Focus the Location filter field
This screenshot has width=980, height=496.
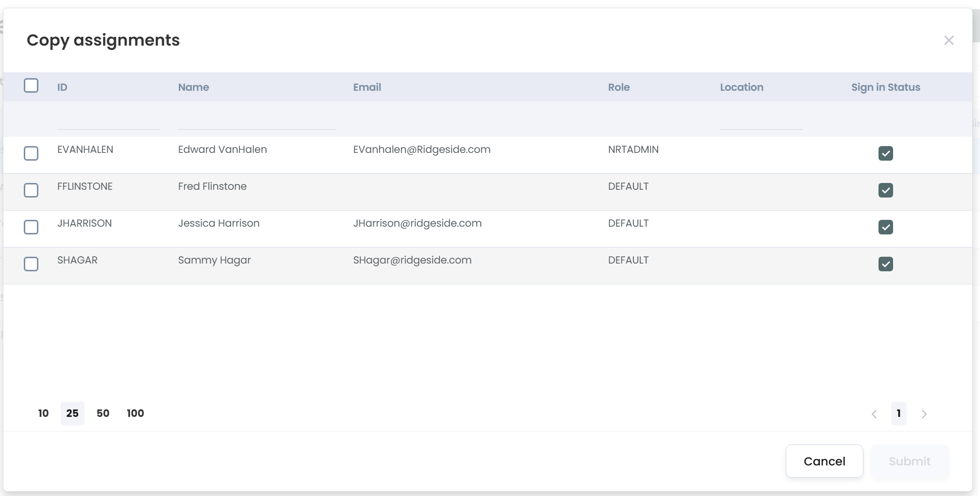(761, 120)
